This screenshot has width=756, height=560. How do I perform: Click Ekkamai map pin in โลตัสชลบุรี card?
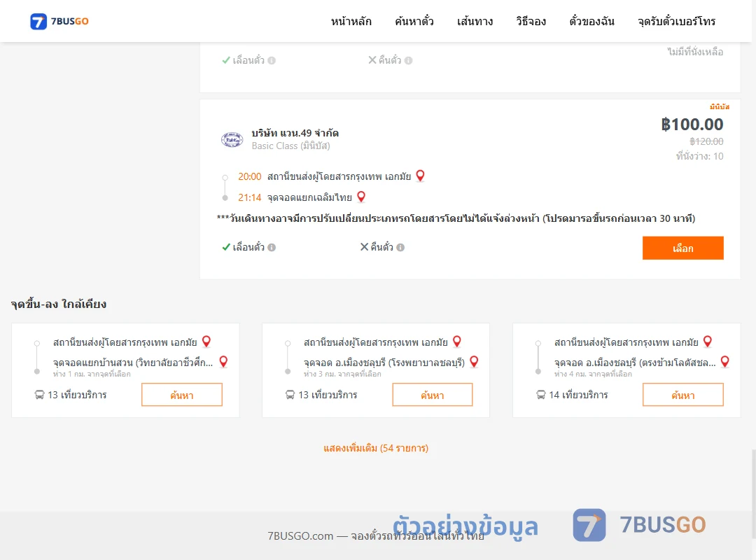point(708,341)
